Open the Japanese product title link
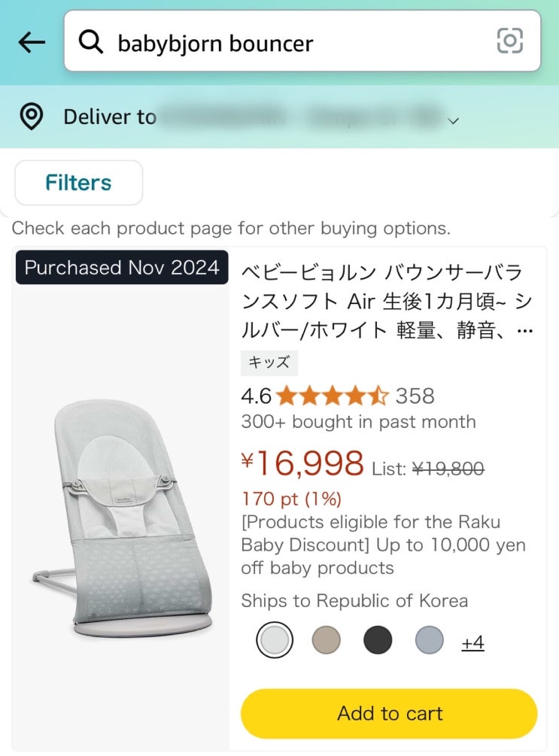Viewport: 559px width, 756px height. coord(386,302)
